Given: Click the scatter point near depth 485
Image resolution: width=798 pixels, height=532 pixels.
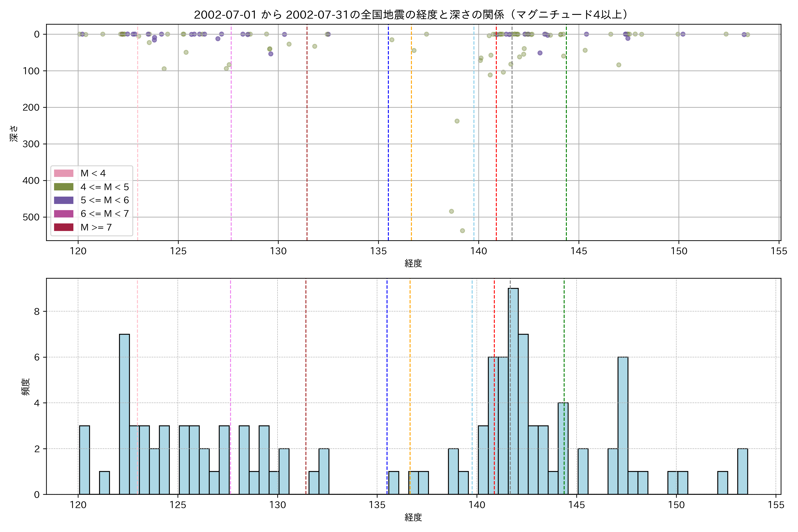Looking at the screenshot, I should point(451,211).
